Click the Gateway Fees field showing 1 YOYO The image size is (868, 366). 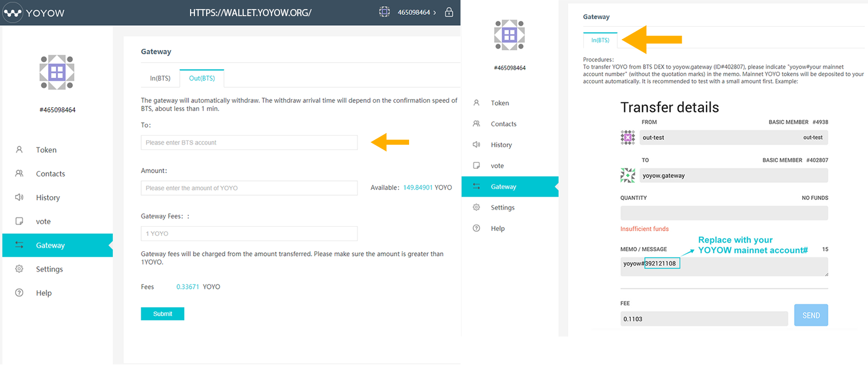[249, 234]
